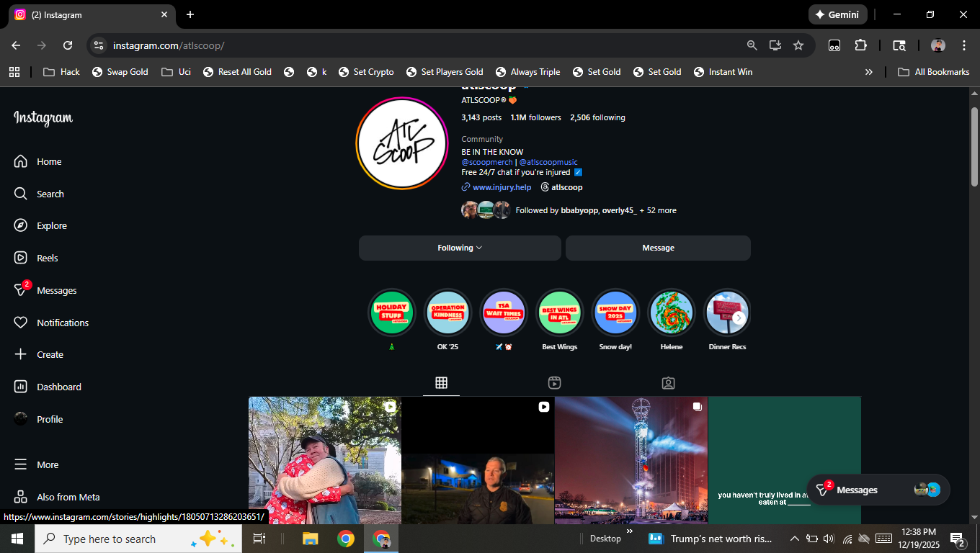Viewport: 980px width, 553px height.
Task: Click the Instagram wordmark logo
Action: click(43, 118)
